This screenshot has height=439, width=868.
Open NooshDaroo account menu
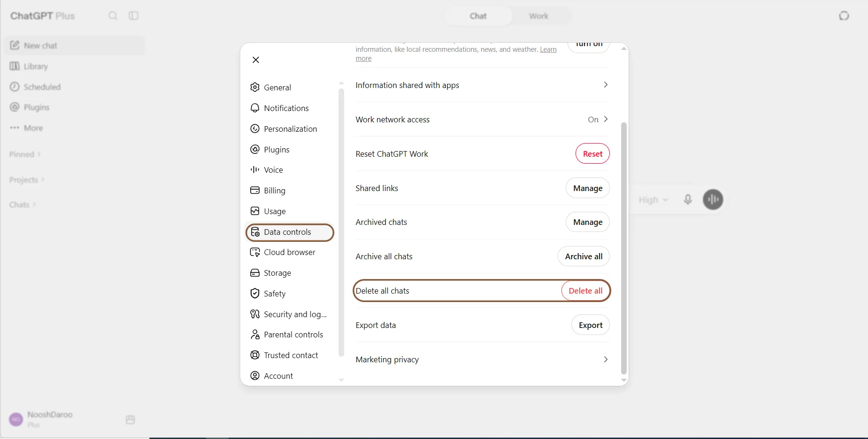click(41, 419)
